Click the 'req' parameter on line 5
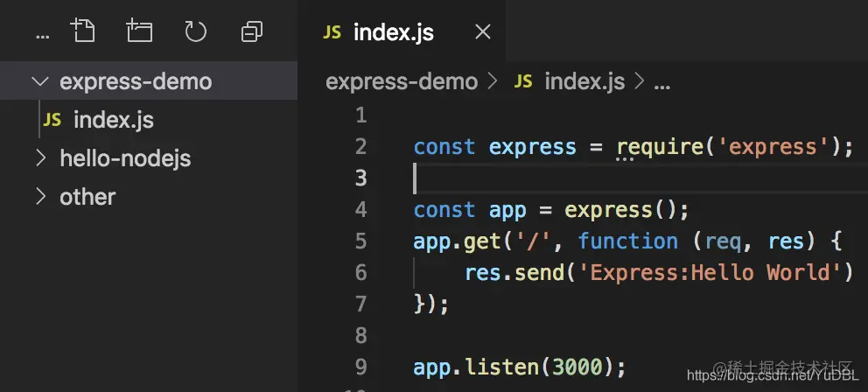This screenshot has width=868, height=392. (723, 243)
